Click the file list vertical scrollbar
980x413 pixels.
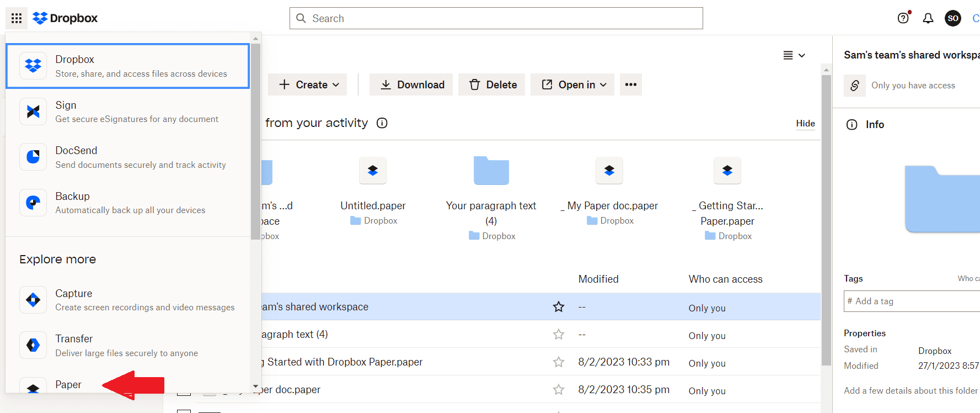pyautogui.click(x=826, y=221)
